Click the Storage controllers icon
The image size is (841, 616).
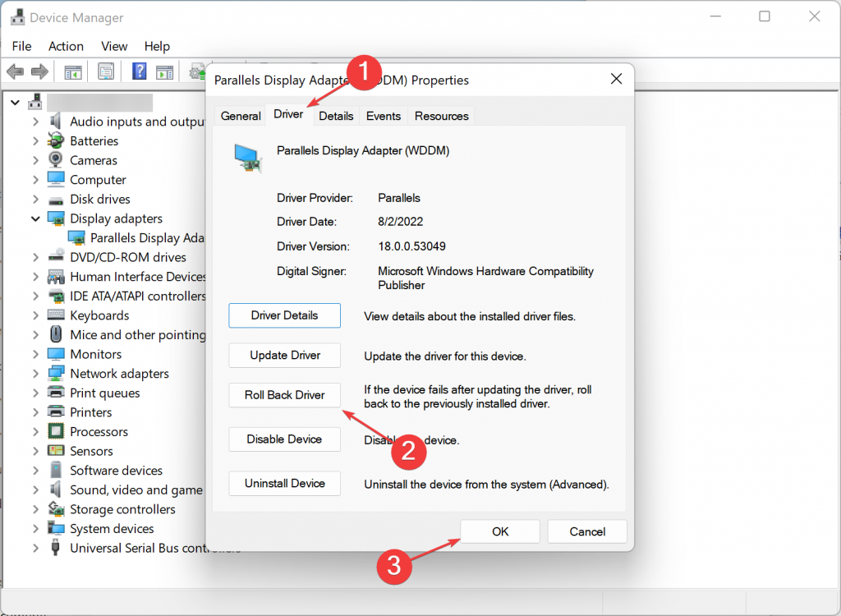pyautogui.click(x=56, y=508)
